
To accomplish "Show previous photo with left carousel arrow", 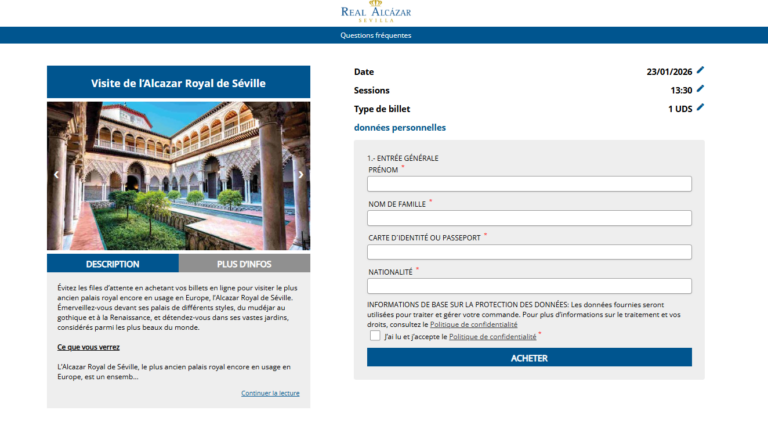I will [x=56, y=174].
